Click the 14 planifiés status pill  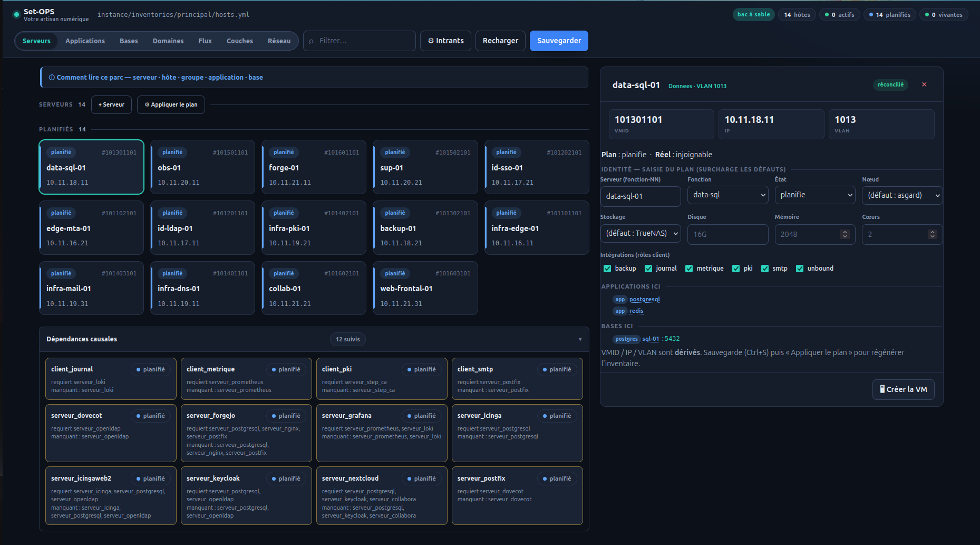pos(890,15)
